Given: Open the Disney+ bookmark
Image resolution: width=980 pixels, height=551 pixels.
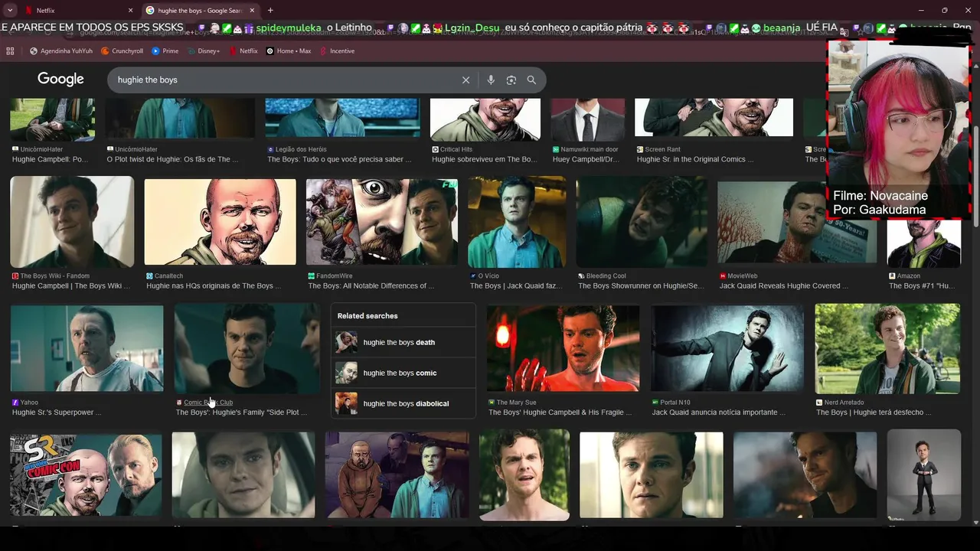Looking at the screenshot, I should point(203,51).
